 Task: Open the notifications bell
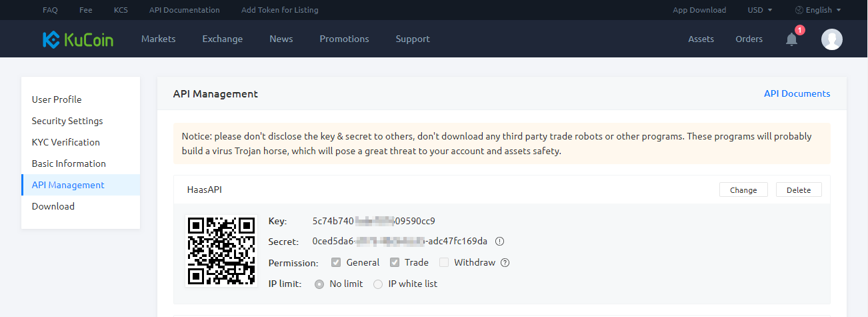click(791, 39)
